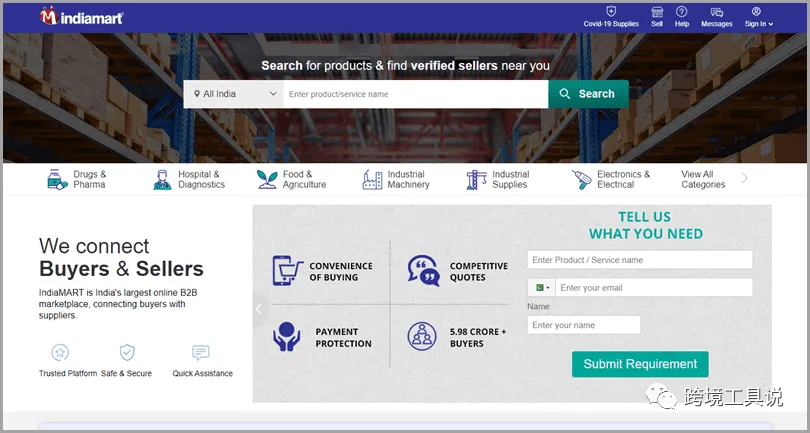The image size is (810, 433).
Task: Focus the Enter your name field
Action: click(584, 325)
